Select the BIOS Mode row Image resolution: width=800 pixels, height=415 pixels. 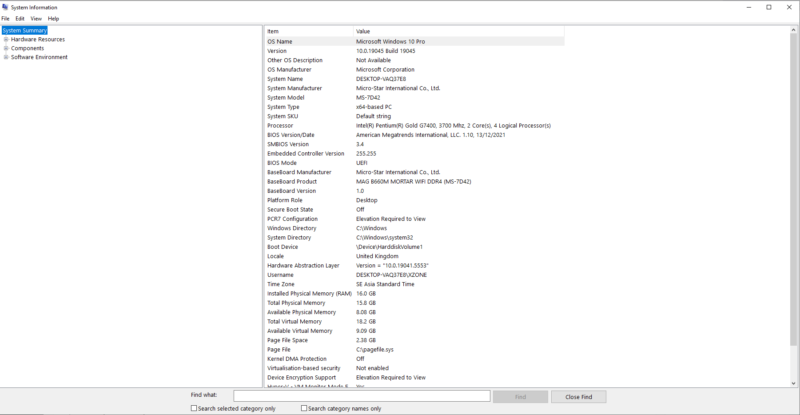click(x=414, y=163)
